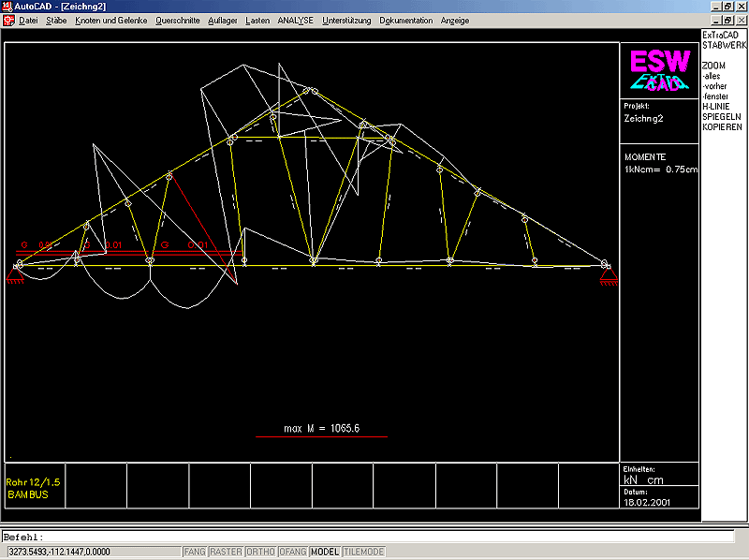Open the Auflager menu
The image size is (749, 560).
pyautogui.click(x=223, y=21)
